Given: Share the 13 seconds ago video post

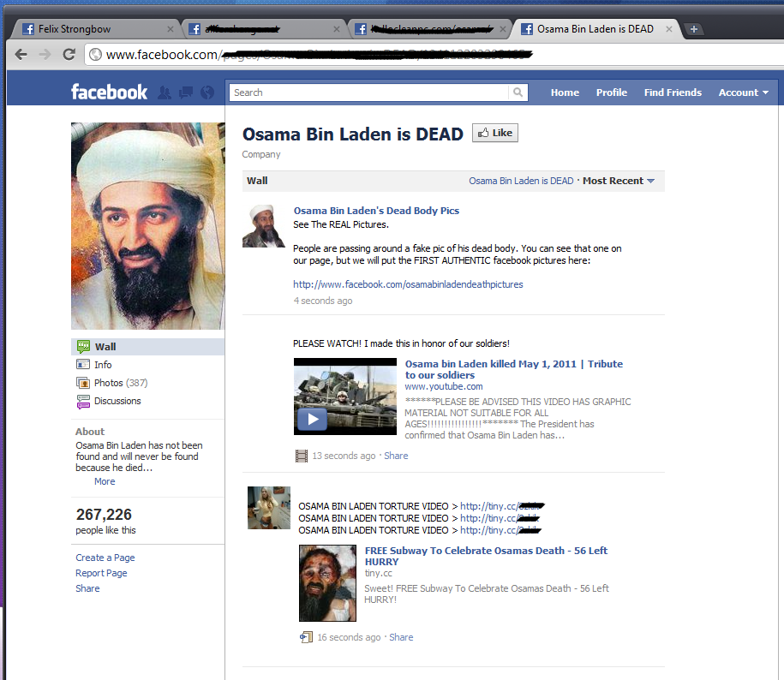Looking at the screenshot, I should (x=396, y=456).
